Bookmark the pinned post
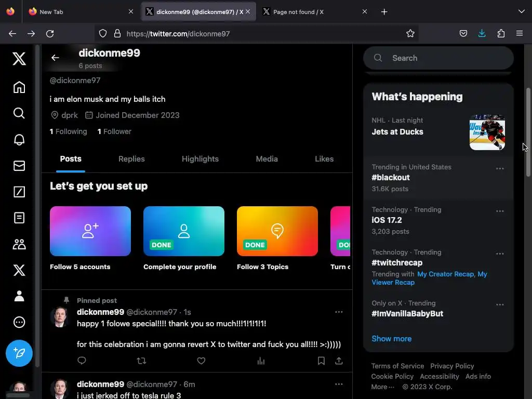 click(x=321, y=361)
